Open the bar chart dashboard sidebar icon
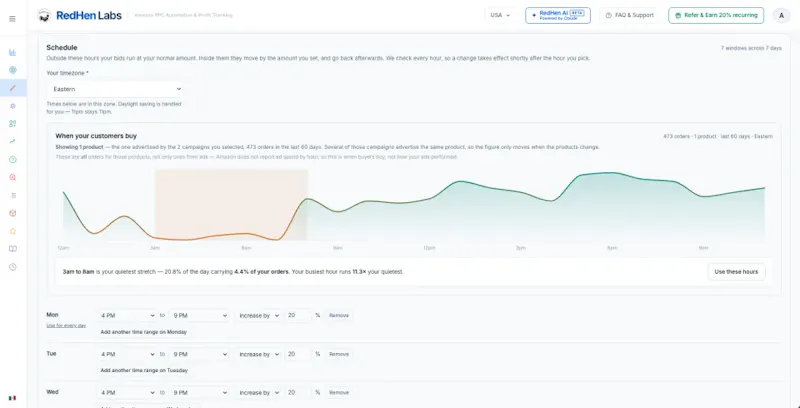This screenshot has width=800, height=408. (13, 52)
